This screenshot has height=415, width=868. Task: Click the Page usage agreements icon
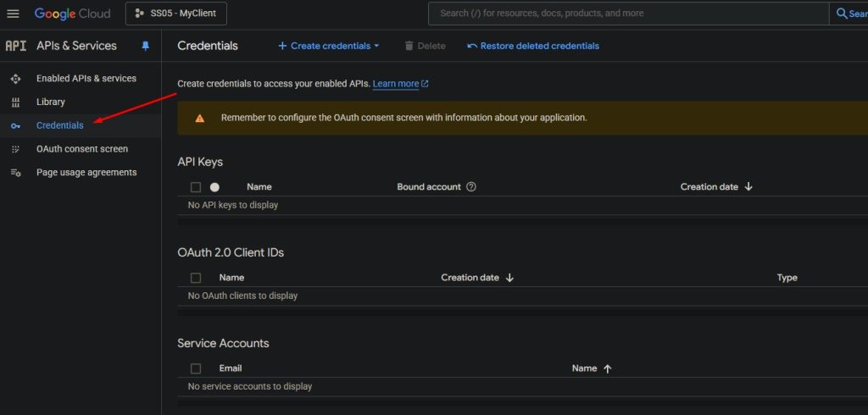[15, 173]
